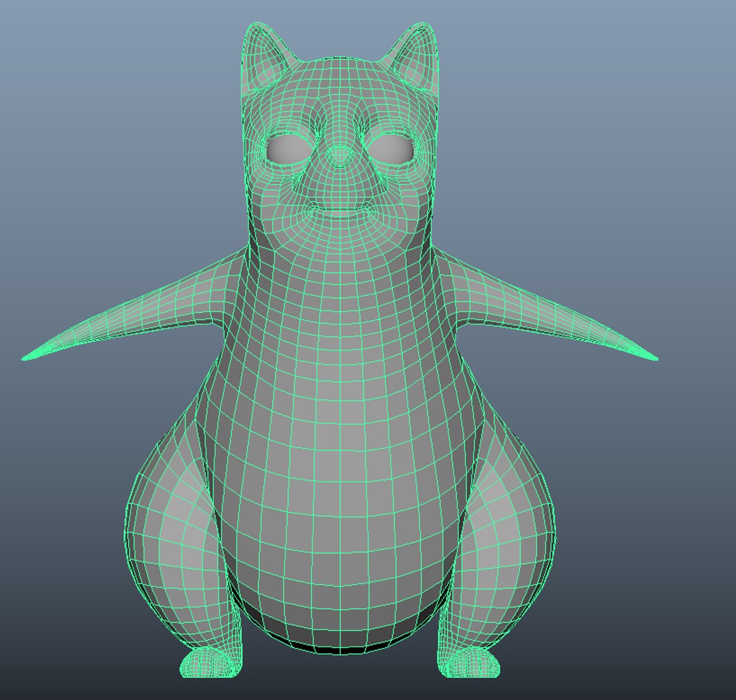
Task: Select the model's mouth crease
Action: [x=339, y=208]
